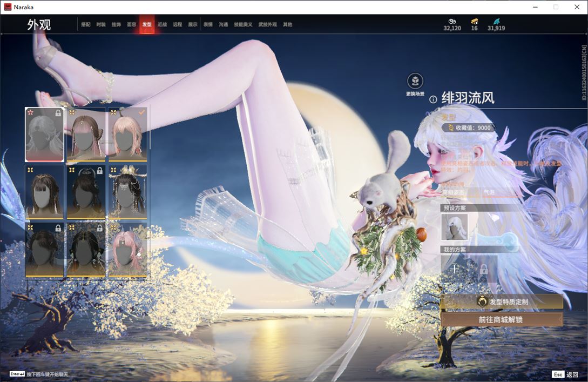Select the 气泡 sub-tab
This screenshot has width=588, height=382.
pos(489,192)
